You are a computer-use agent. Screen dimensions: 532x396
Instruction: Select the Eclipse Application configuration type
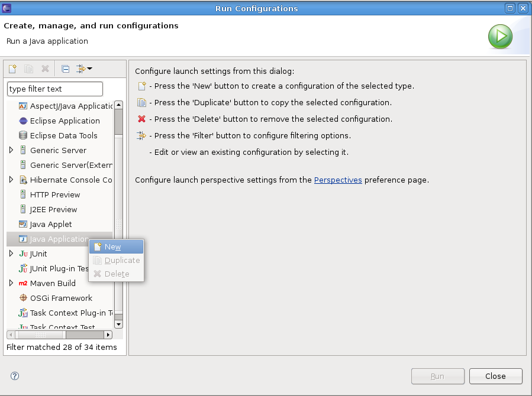click(65, 121)
